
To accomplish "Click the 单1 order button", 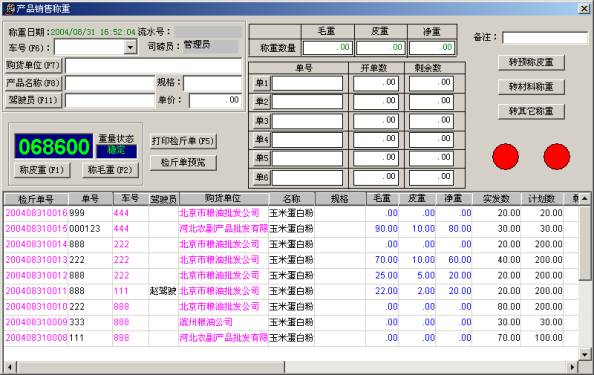I will point(261,83).
